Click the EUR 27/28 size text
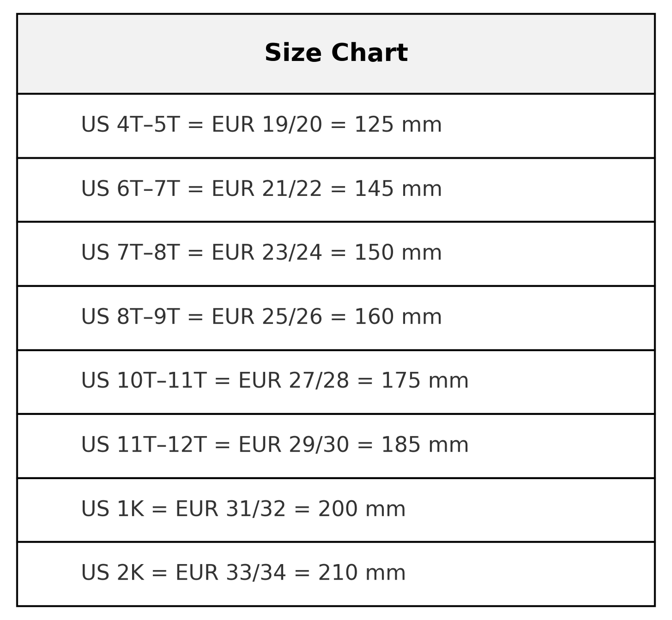Image resolution: width=672 pixels, height=620 pixels. point(293,380)
